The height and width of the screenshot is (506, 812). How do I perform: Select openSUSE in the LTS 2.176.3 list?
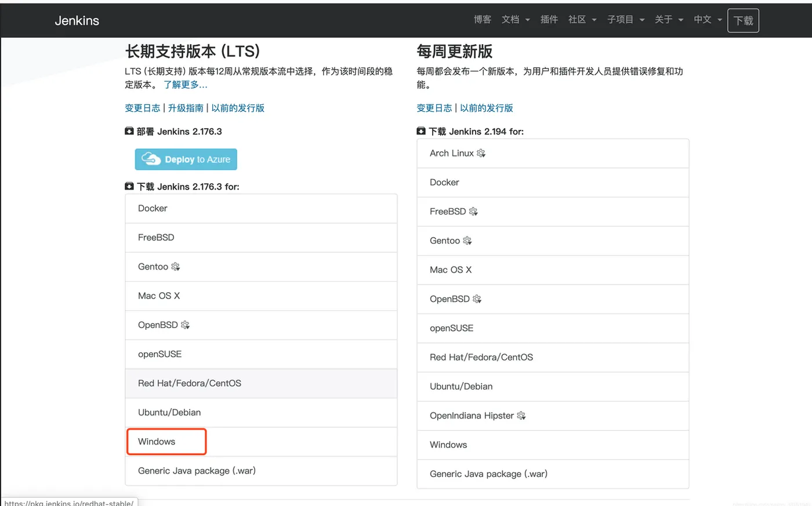[x=261, y=354]
